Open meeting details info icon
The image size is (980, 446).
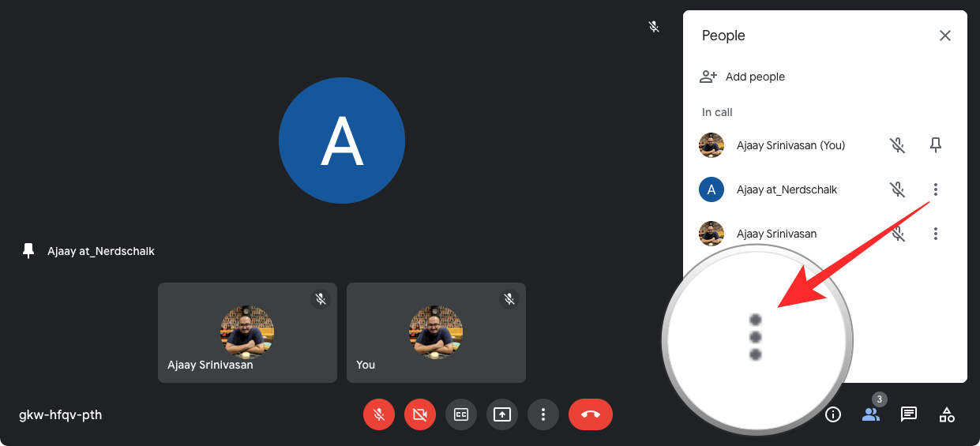tap(833, 414)
